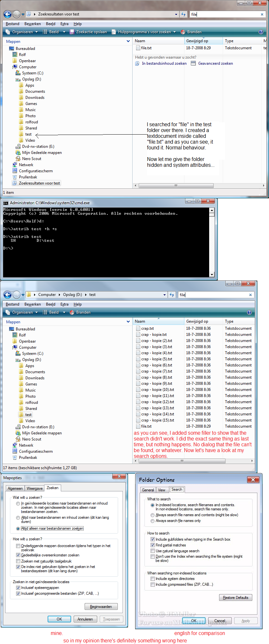Open Organiseren dropdown in search results window
The image size is (269, 644).
[x=22, y=32]
